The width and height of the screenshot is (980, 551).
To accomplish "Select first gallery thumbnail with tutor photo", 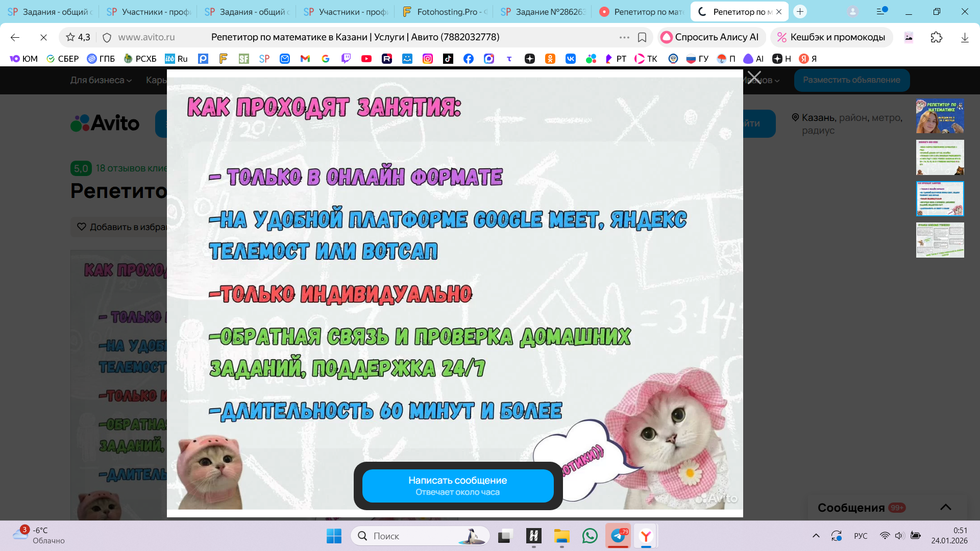I will (940, 116).
